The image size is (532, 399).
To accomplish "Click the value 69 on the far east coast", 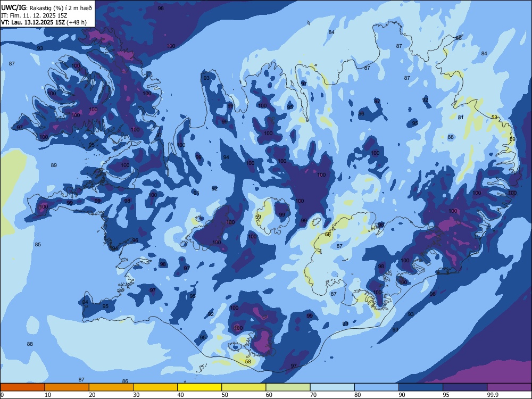I will click(x=512, y=139).
